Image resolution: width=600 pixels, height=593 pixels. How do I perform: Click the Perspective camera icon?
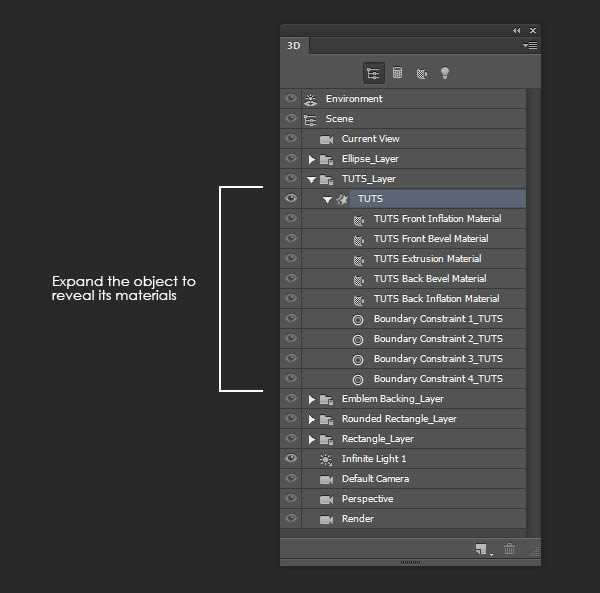click(326, 499)
